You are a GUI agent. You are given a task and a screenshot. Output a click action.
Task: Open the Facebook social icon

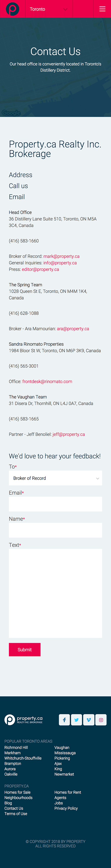pyautogui.click(x=64, y=720)
